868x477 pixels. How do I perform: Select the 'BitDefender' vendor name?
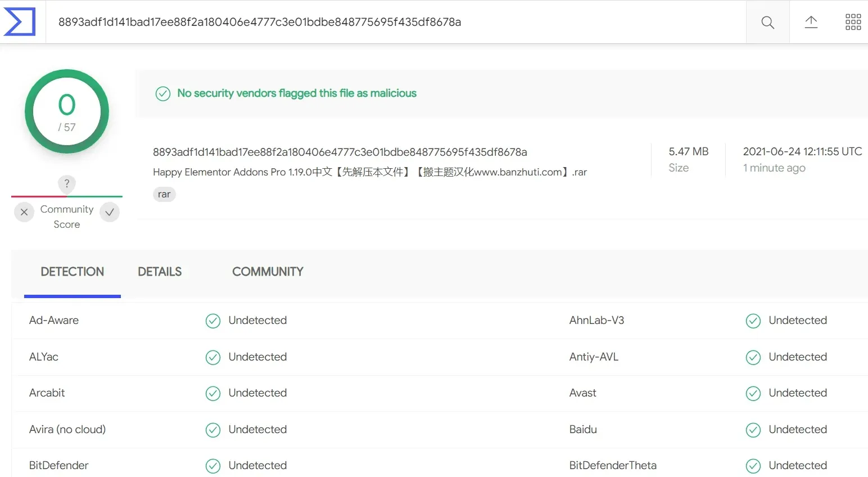click(x=59, y=465)
